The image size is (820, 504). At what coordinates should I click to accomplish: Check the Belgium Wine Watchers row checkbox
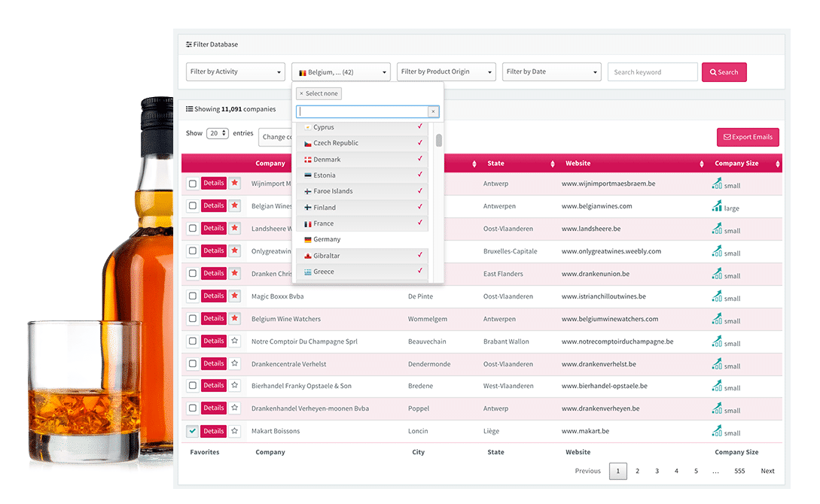pyautogui.click(x=193, y=318)
